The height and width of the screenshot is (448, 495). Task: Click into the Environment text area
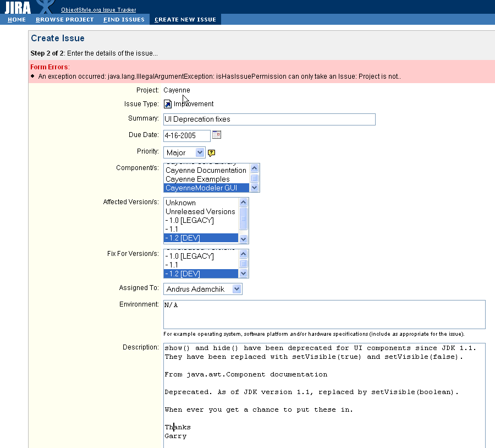click(324, 315)
